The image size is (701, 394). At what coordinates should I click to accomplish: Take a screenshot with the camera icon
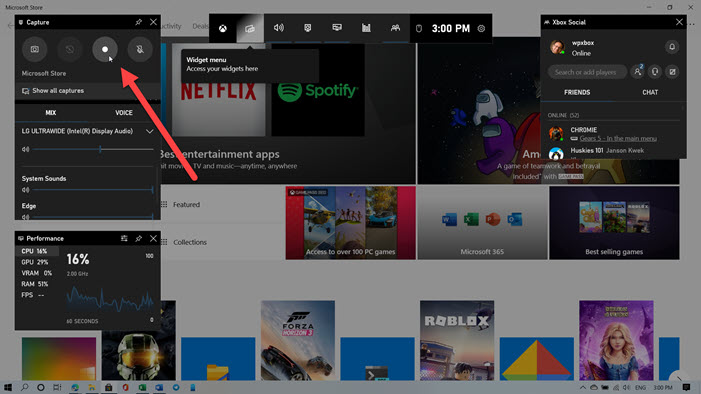pos(34,49)
